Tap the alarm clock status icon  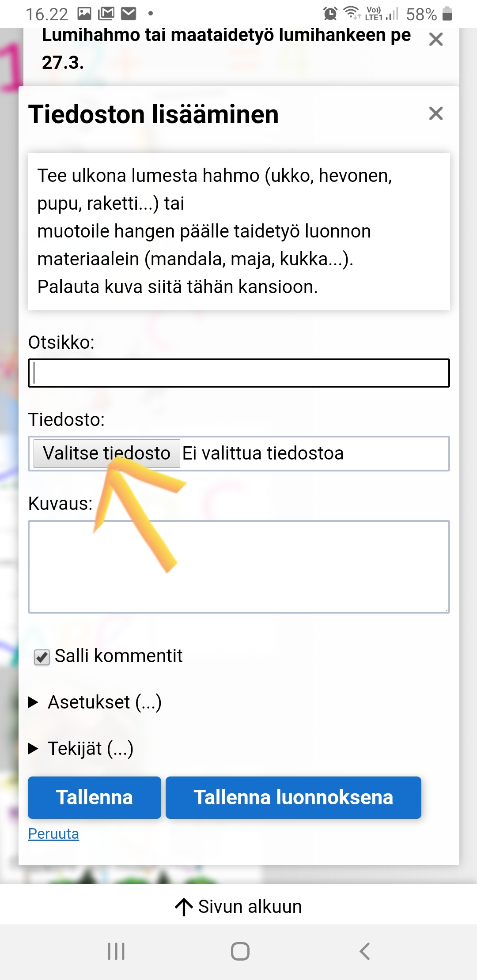pos(330,14)
